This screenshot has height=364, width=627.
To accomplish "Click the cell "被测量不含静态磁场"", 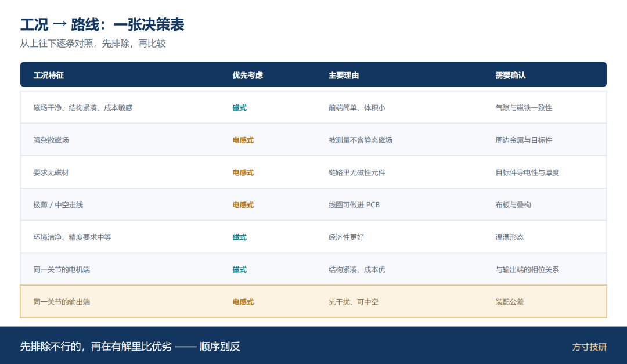I will (x=361, y=140).
